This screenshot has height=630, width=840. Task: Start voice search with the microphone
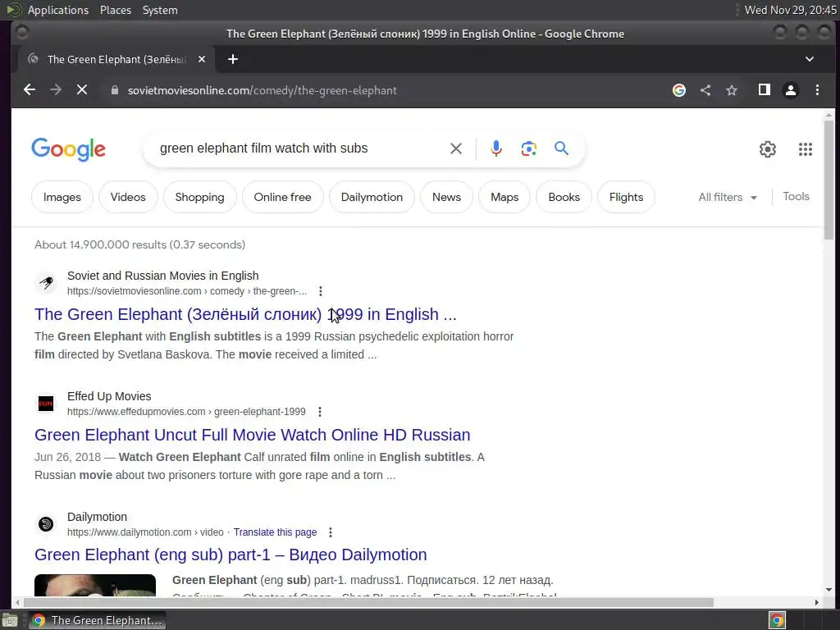pos(496,148)
